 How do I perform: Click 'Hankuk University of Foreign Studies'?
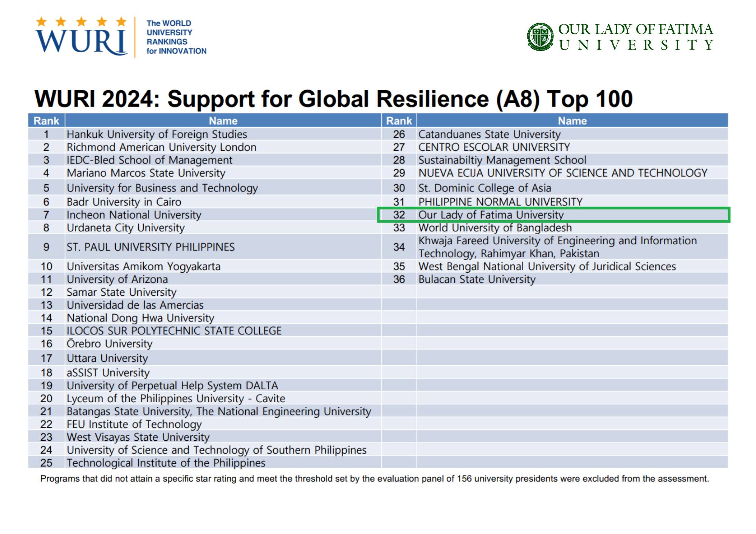tap(157, 134)
